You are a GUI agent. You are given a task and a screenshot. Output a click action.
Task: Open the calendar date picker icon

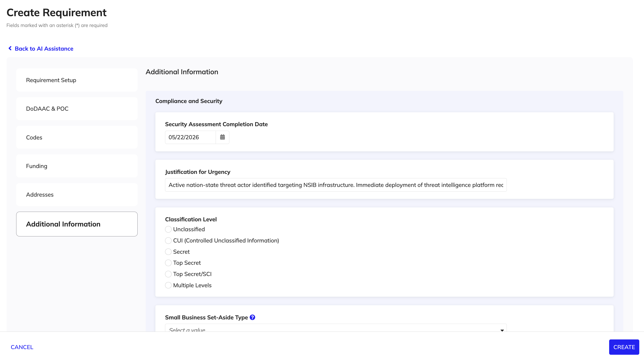pyautogui.click(x=222, y=137)
